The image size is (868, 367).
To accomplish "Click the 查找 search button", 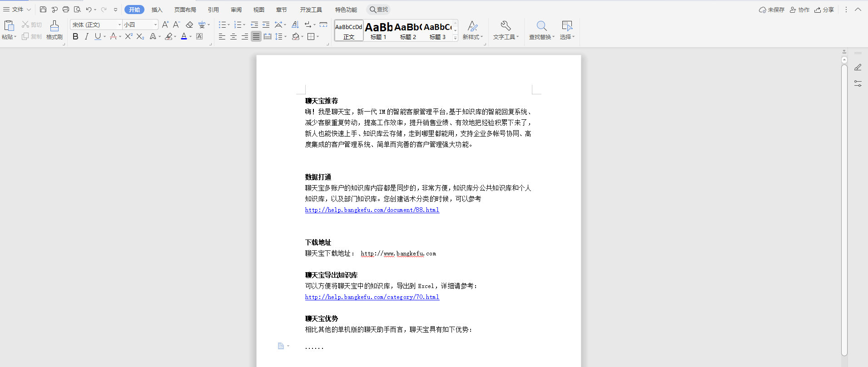I will (x=379, y=10).
